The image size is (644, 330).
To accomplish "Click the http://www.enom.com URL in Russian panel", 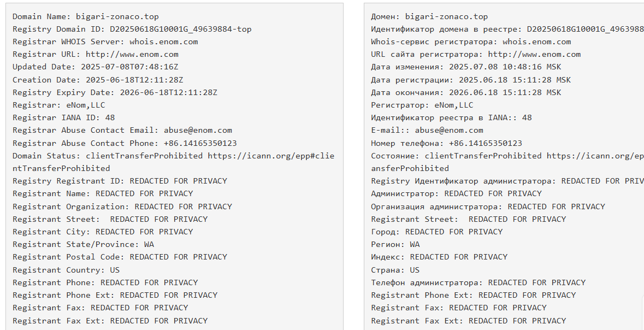I will [x=534, y=54].
